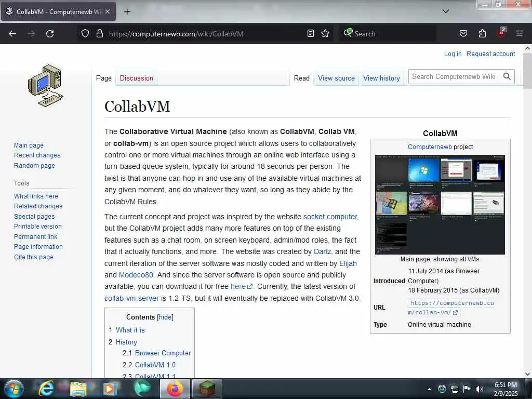The width and height of the screenshot is (532, 399).
Task: Click Related changes in Tools
Action: pyautogui.click(x=38, y=206)
